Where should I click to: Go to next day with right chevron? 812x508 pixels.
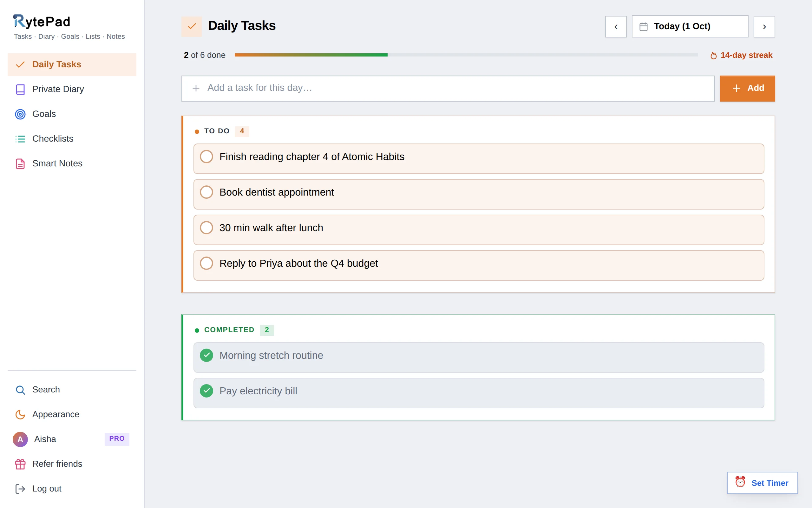click(x=764, y=27)
